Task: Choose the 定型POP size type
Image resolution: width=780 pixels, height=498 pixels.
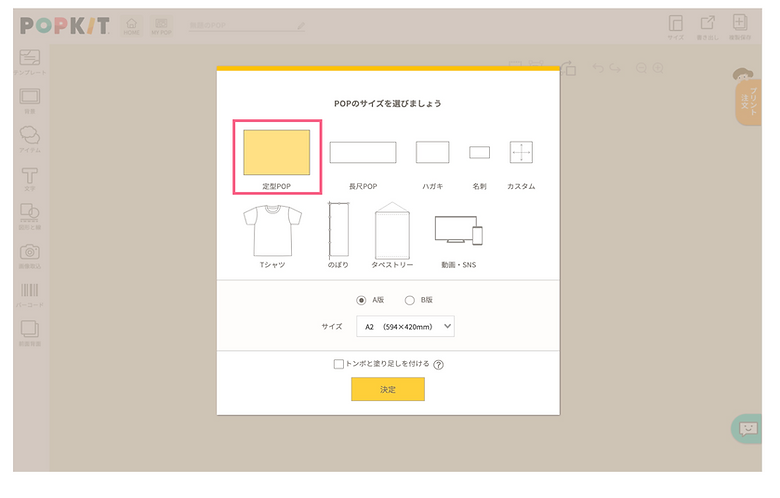Action: click(x=277, y=157)
